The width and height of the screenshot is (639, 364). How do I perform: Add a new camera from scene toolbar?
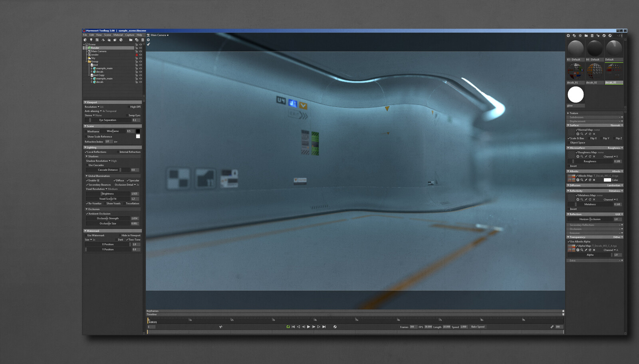[97, 40]
